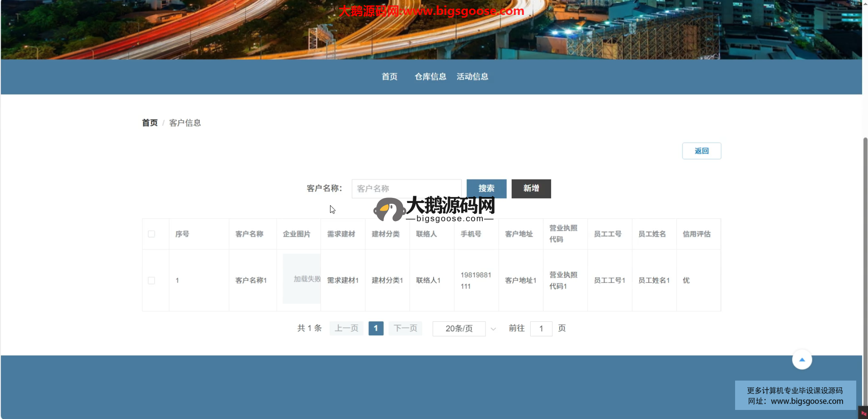The width and height of the screenshot is (868, 419).
Task: Click the 新增 add button
Action: 531,188
